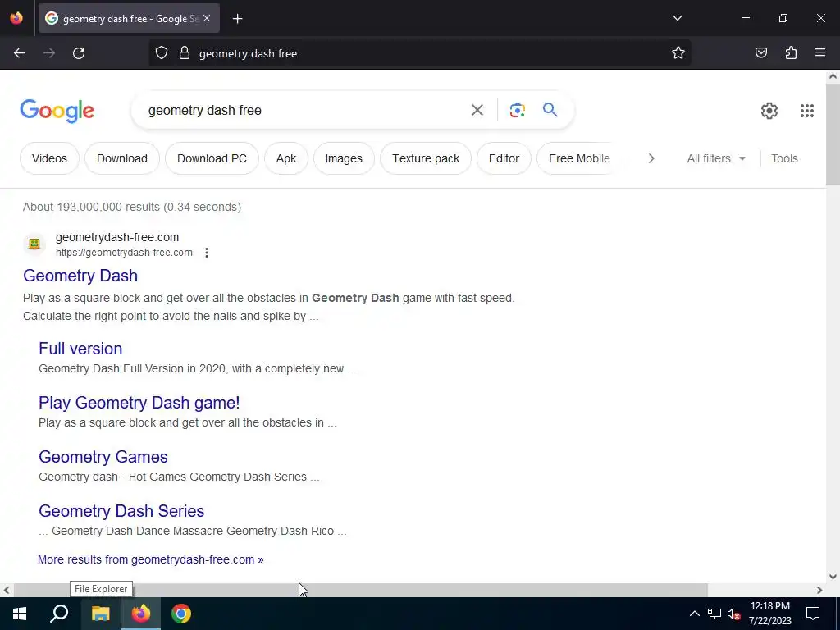The height and width of the screenshot is (630, 840).
Task: Select the Apk filter chip
Action: 286,158
